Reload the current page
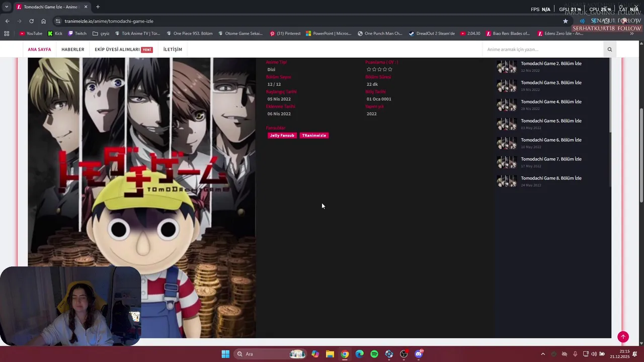This screenshot has height=362, width=644. tap(31, 21)
